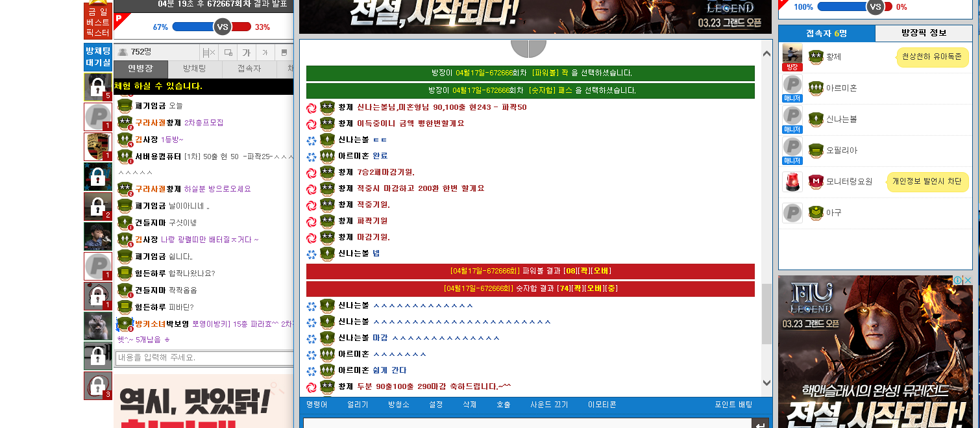Click the 파워볼 결과 [08] red banner
Viewport: 980px width, 428px height.
pos(530,271)
